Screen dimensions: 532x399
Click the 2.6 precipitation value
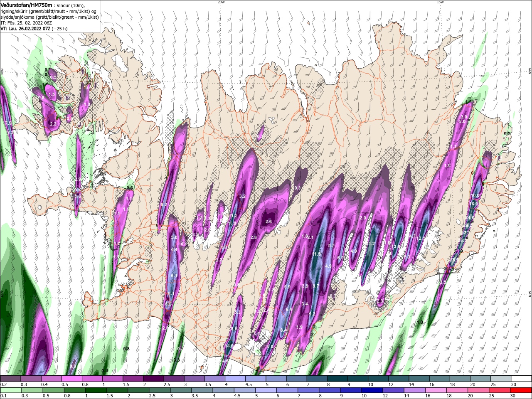click(268, 222)
